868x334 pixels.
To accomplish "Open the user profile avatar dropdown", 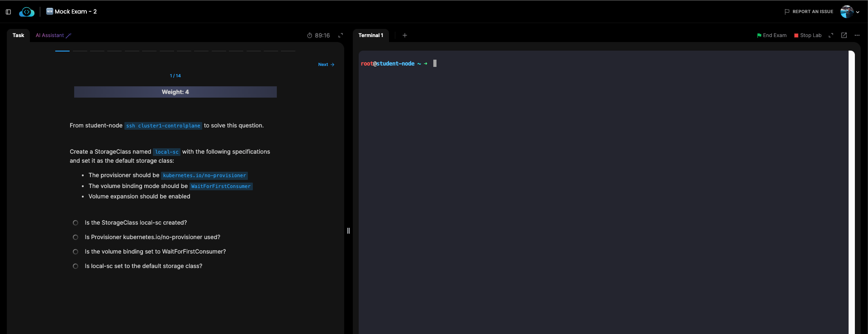I will 849,12.
